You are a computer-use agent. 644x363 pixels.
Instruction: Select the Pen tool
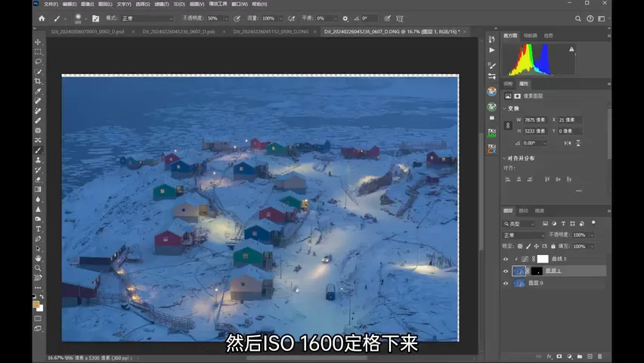coord(38,239)
